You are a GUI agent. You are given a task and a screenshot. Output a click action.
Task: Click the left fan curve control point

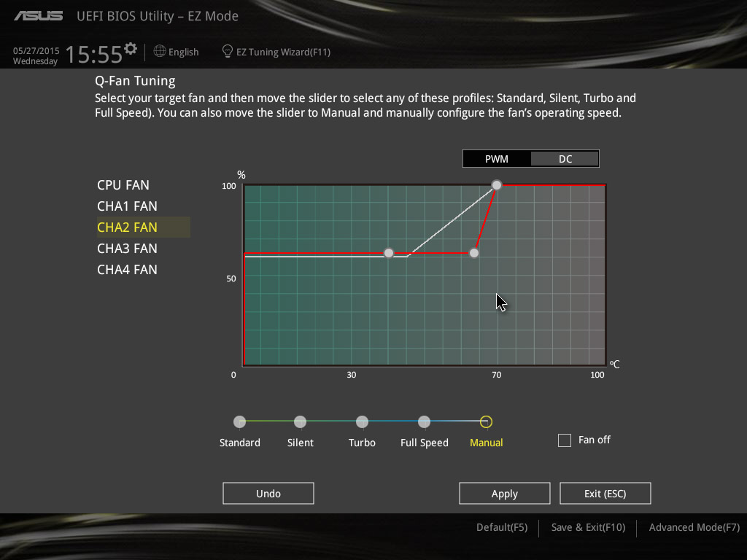point(389,253)
